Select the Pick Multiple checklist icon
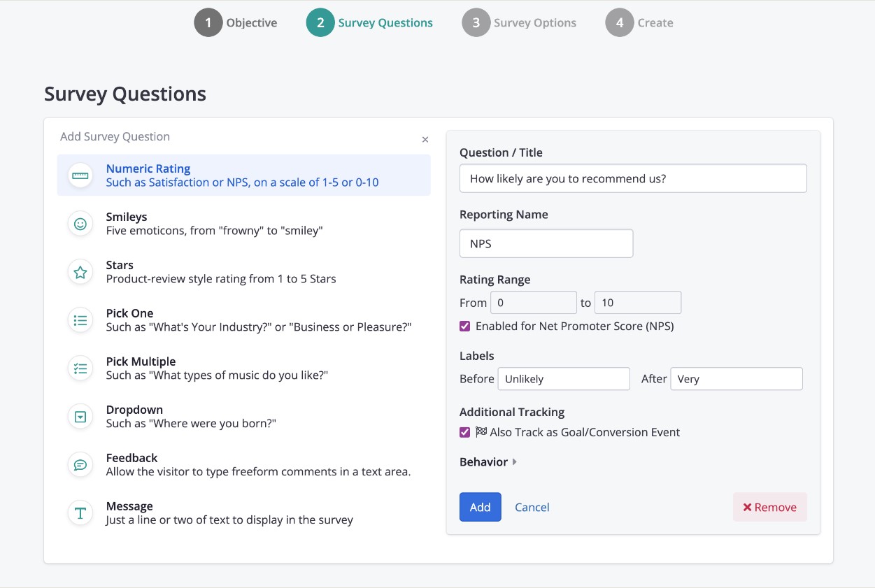 point(80,368)
